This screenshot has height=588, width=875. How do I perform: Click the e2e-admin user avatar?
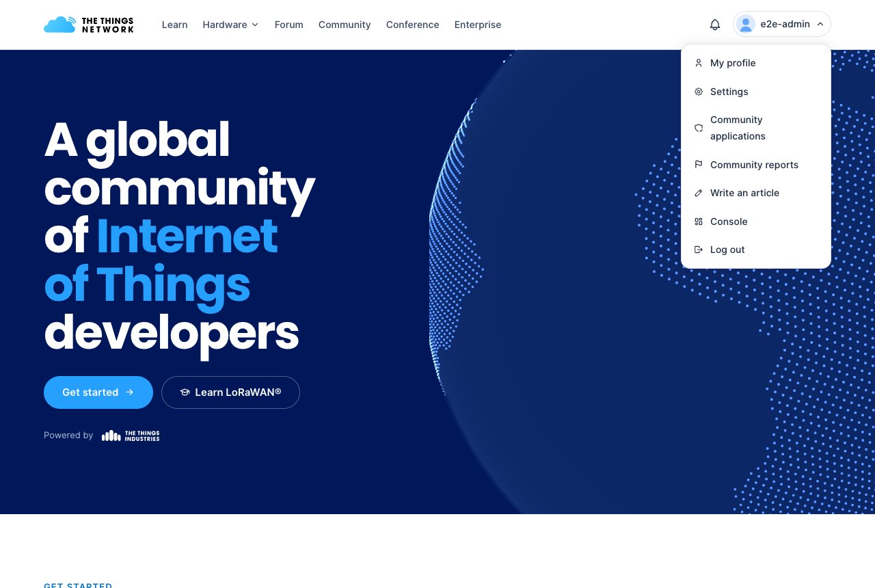coord(746,24)
